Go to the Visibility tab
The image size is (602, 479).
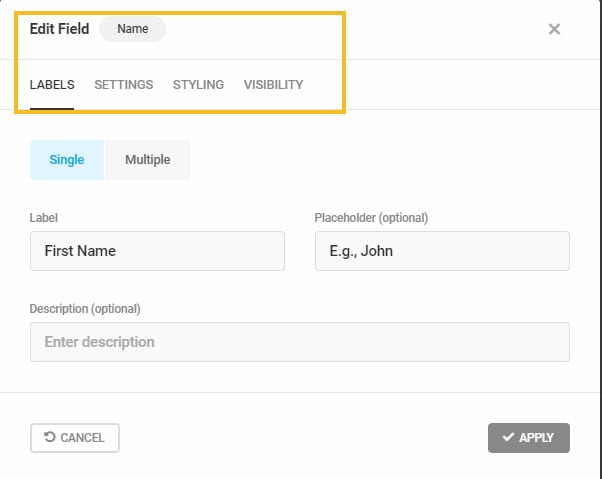pyautogui.click(x=273, y=85)
